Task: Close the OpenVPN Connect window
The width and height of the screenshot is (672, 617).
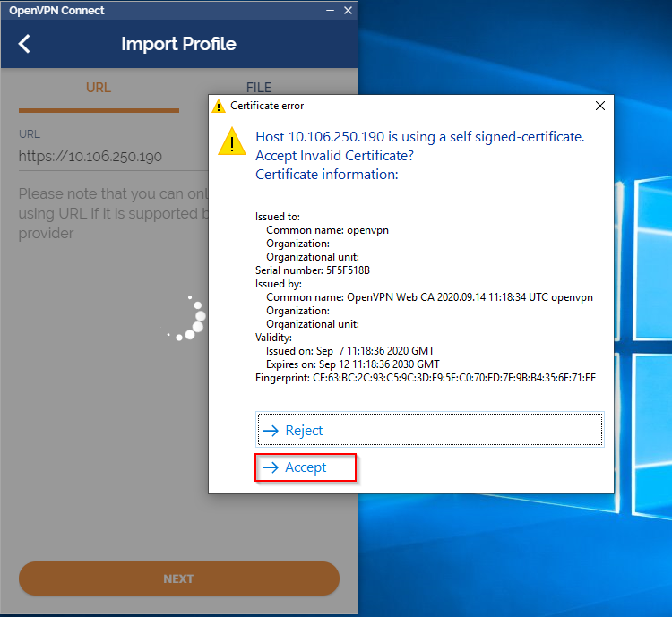Action: coord(348,10)
